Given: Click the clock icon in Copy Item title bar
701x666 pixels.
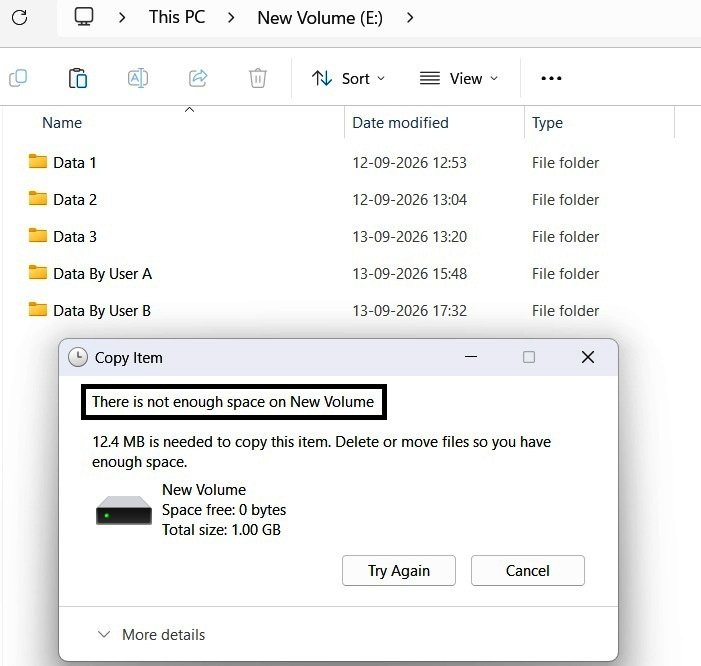Looking at the screenshot, I should [78, 358].
